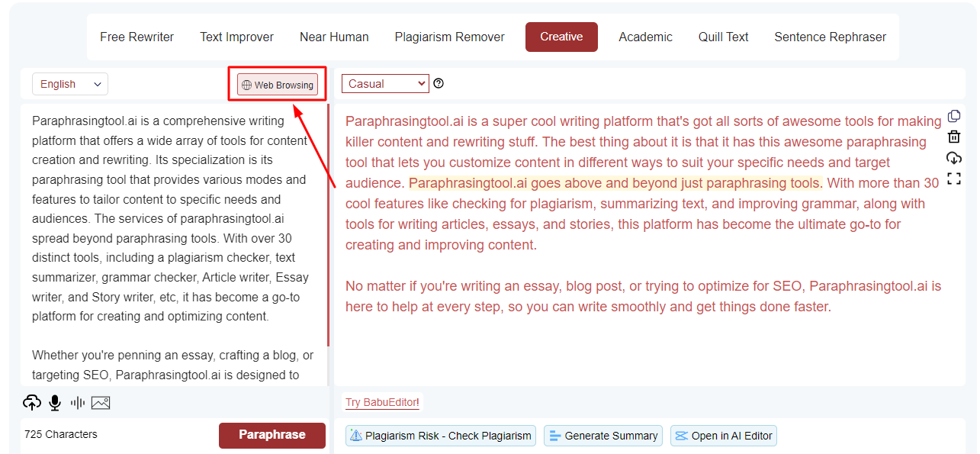The image size is (980, 454).
Task: Open the English language dropdown
Action: (x=70, y=84)
